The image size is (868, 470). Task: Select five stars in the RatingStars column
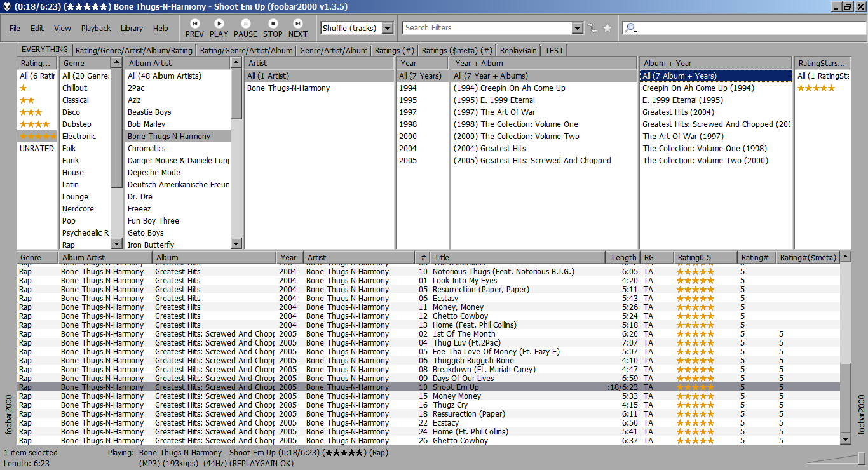click(x=817, y=88)
